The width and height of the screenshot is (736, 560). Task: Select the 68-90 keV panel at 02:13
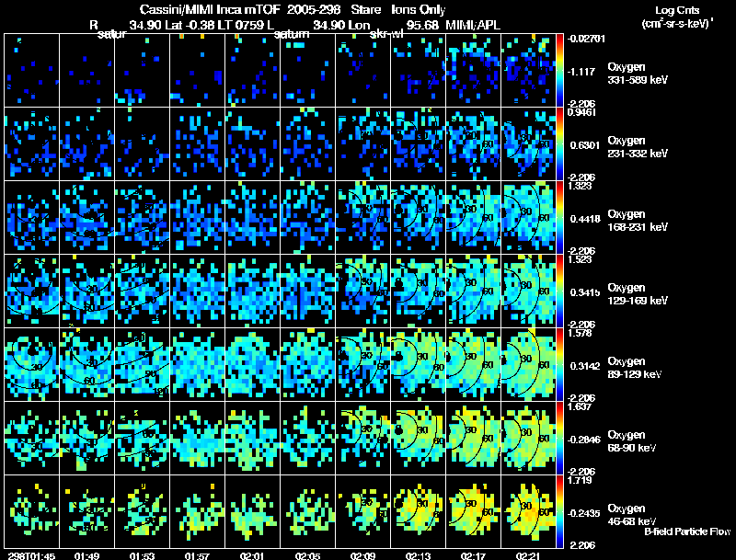[418, 439]
